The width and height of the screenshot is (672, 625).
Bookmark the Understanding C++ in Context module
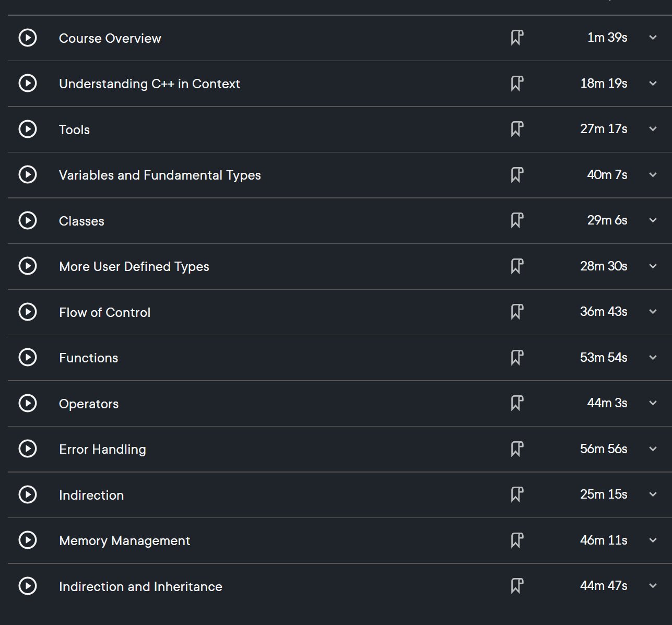[x=517, y=84]
